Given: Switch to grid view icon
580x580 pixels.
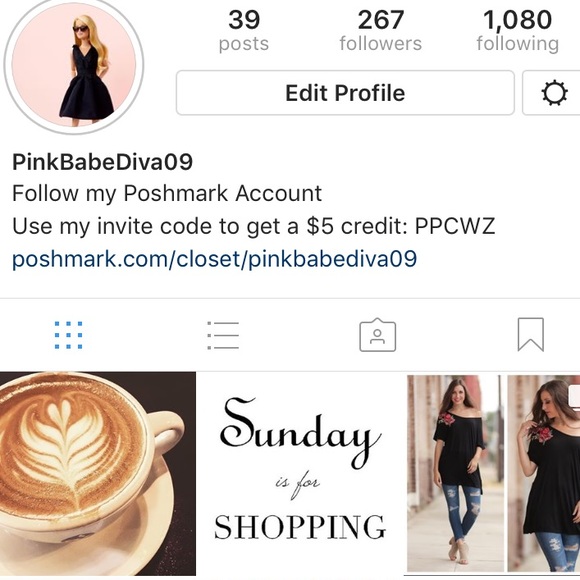Looking at the screenshot, I should pos(68,335).
